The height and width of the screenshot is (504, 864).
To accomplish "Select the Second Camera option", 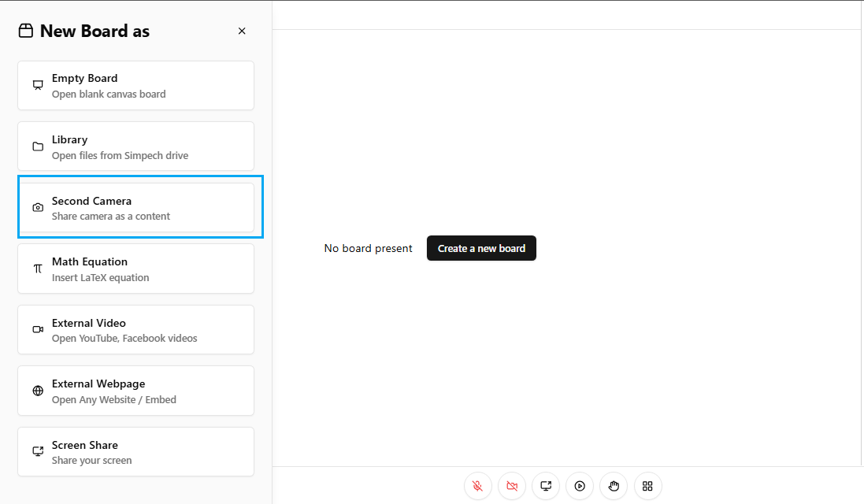I will (135, 208).
